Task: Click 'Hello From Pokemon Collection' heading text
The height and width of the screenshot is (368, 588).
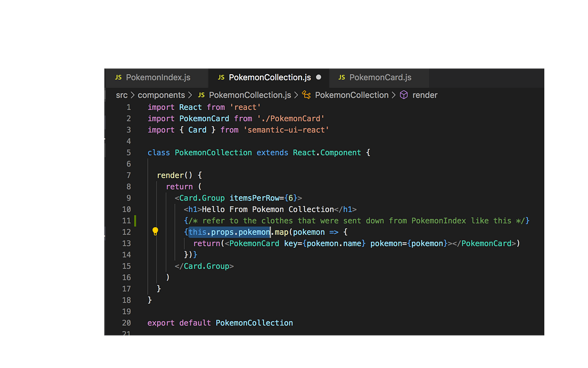Action: click(x=268, y=210)
